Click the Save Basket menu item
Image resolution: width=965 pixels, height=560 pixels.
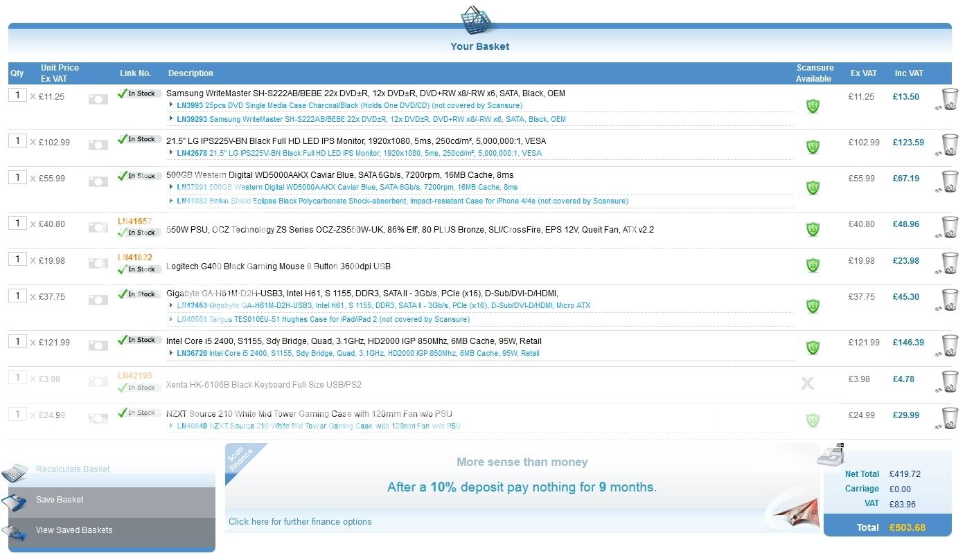click(x=60, y=500)
